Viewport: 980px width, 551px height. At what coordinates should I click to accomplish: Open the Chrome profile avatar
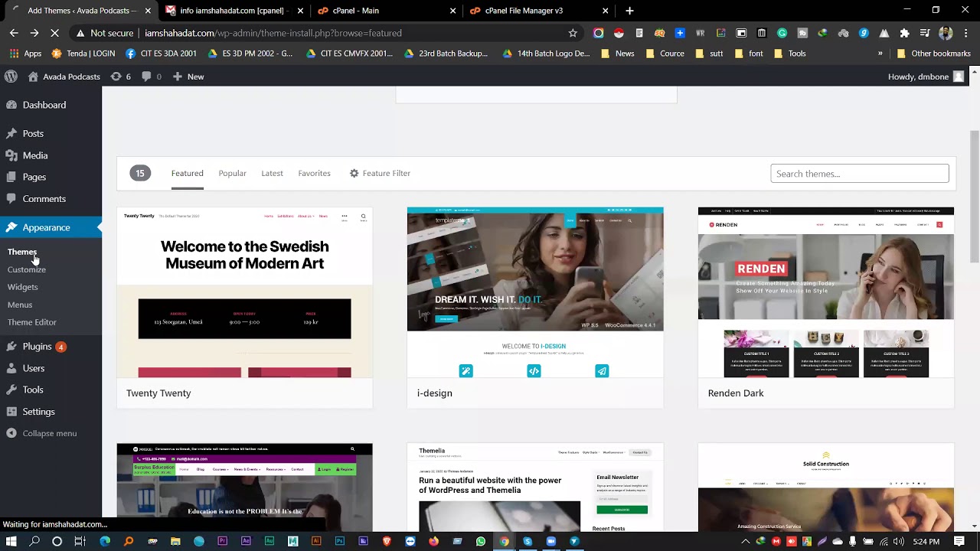click(x=946, y=33)
